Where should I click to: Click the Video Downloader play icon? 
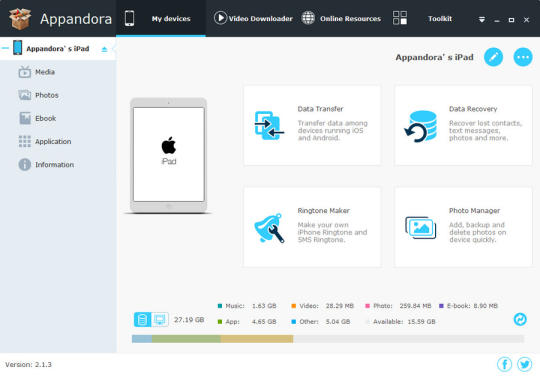(x=220, y=18)
